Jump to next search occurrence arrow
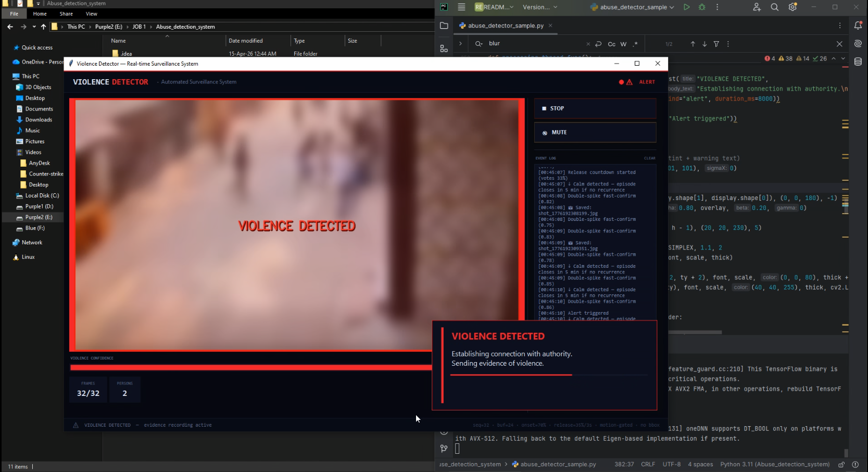This screenshot has width=868, height=472. [x=705, y=44]
